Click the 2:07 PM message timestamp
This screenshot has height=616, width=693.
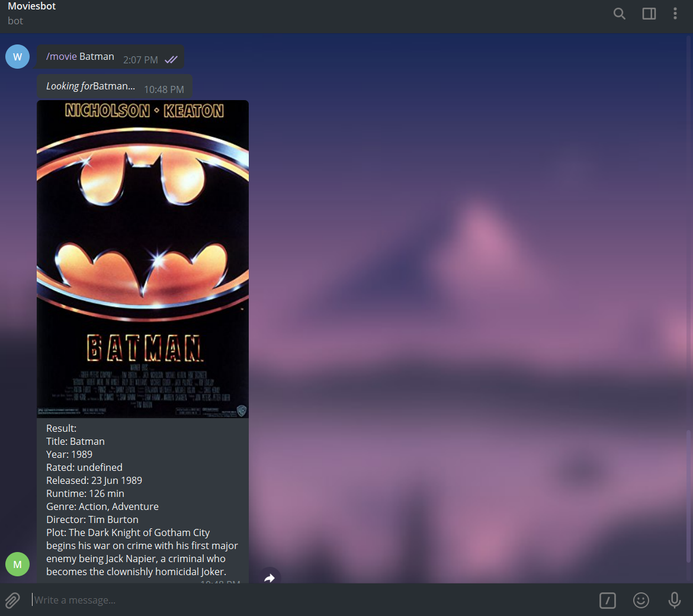(140, 60)
